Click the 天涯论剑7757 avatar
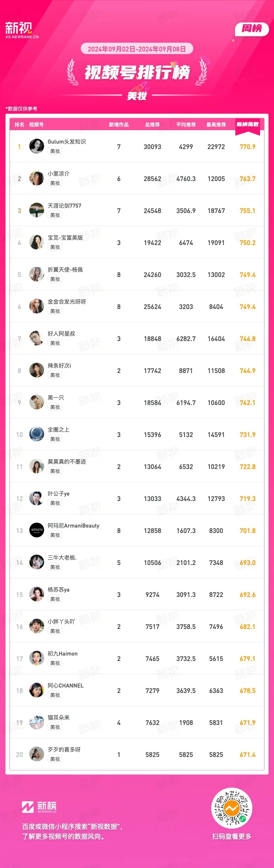The width and height of the screenshot is (274, 868). [x=37, y=210]
